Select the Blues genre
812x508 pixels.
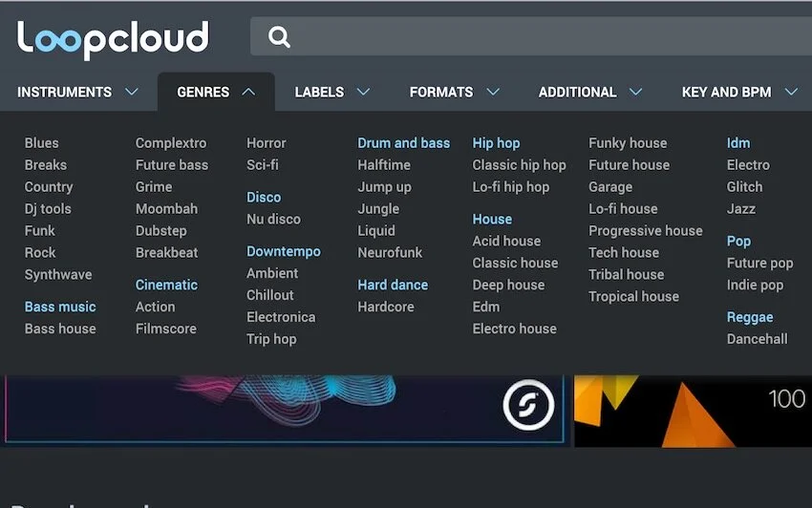click(41, 143)
